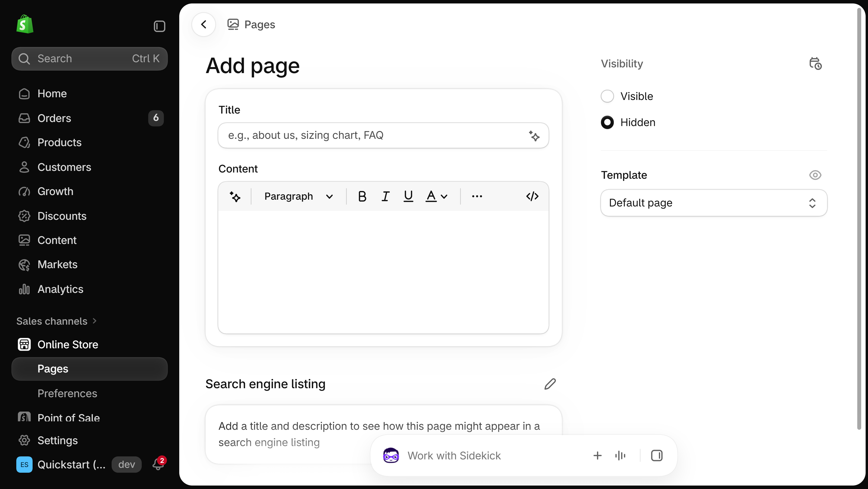Toggle underline formatting
The width and height of the screenshot is (868, 489).
(x=408, y=196)
